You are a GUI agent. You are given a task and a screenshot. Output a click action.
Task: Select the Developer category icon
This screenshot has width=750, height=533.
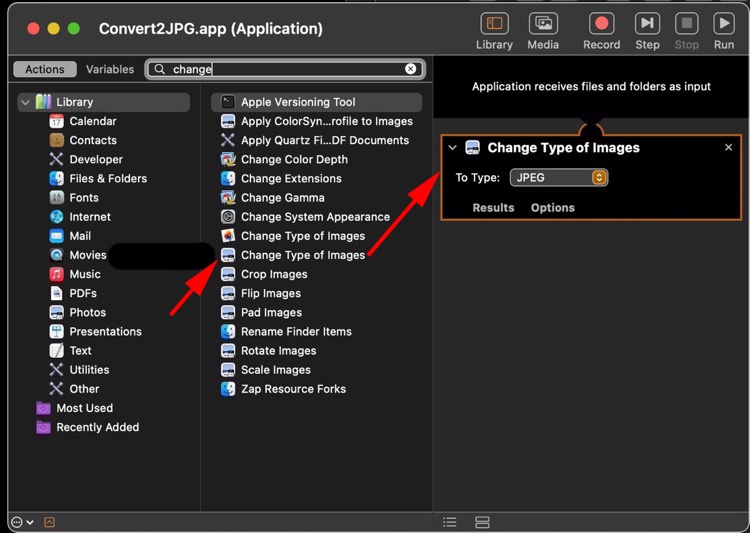click(x=56, y=159)
